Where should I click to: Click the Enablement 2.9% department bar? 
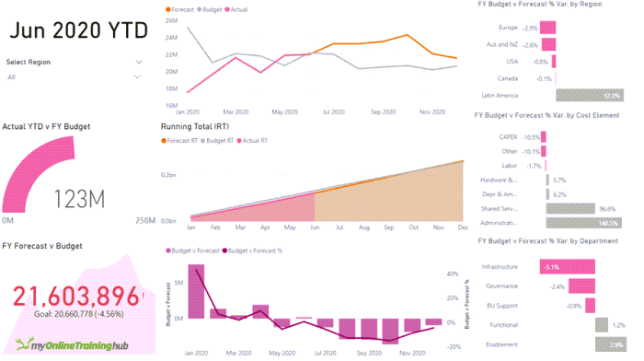[611, 344]
